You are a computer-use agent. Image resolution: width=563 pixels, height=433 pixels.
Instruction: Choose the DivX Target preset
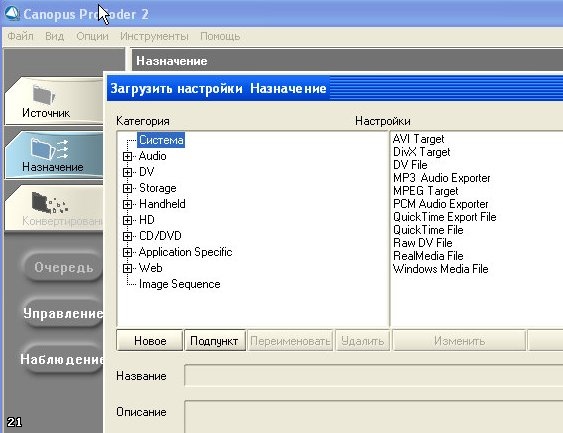point(422,152)
